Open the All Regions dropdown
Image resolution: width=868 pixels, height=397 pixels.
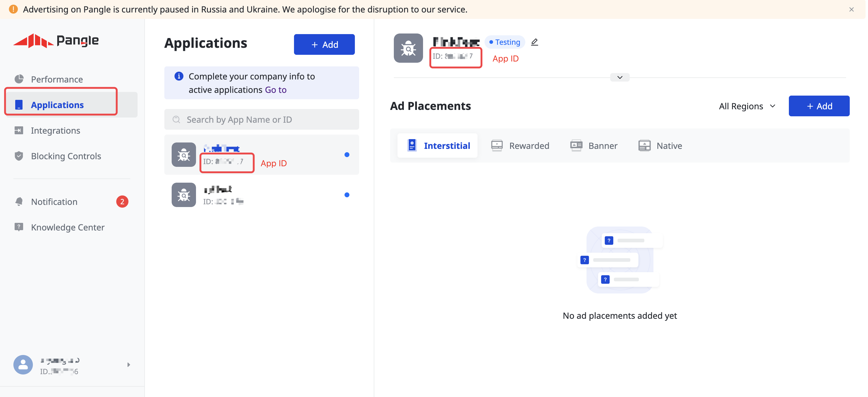pyautogui.click(x=747, y=106)
